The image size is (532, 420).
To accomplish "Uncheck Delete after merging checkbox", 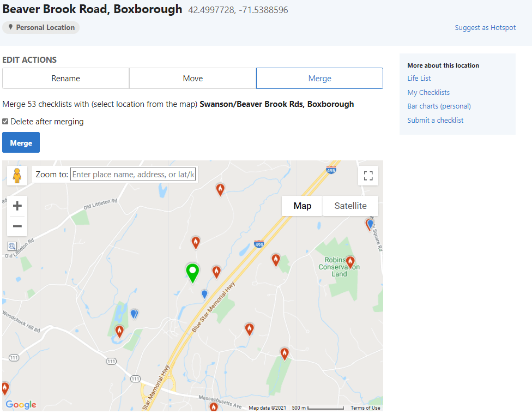I will [x=5, y=122].
